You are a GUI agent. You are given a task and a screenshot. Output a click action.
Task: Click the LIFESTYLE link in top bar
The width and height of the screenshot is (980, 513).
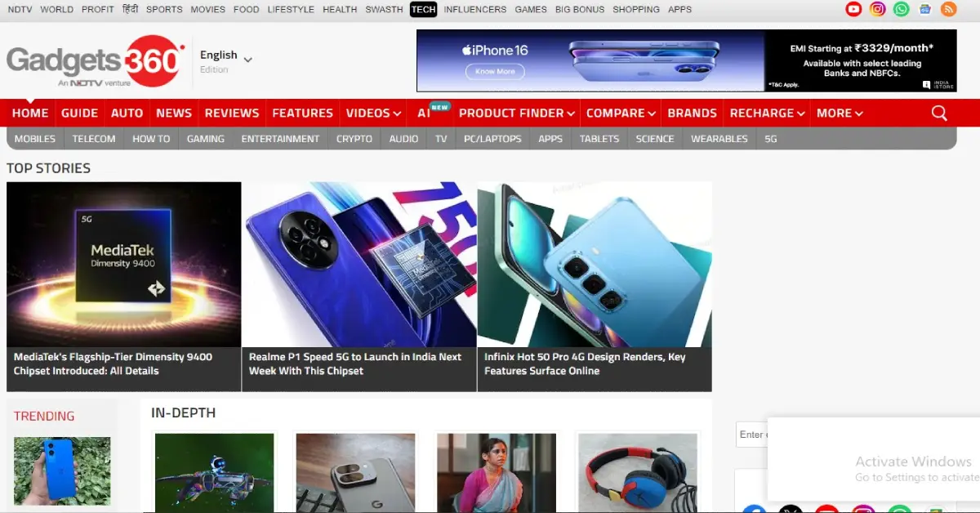point(291,10)
